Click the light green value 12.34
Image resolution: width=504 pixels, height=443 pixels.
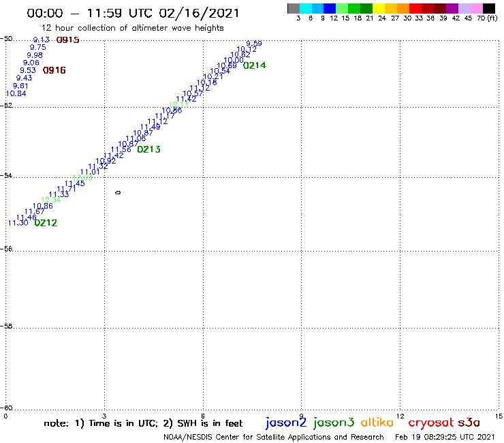[51, 200]
